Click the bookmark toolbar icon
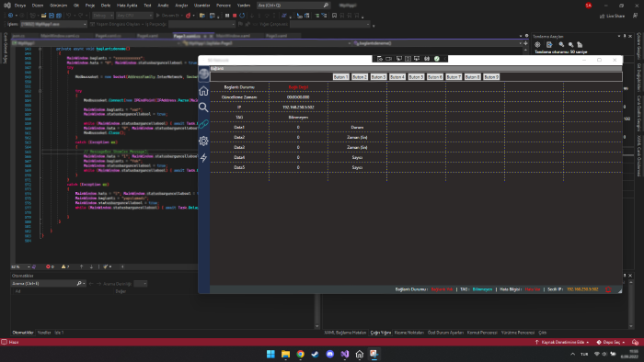This screenshot has width=644, height=362. click(x=334, y=16)
